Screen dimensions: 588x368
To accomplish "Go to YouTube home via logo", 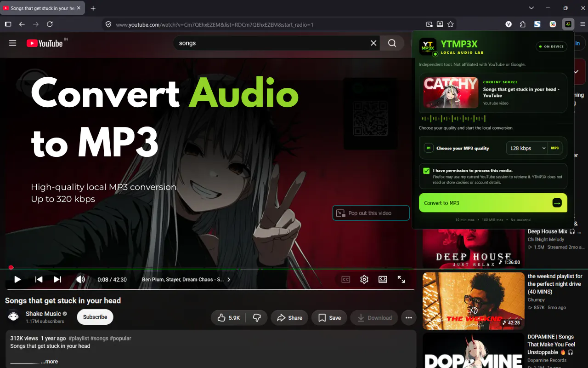I will 44,43.
